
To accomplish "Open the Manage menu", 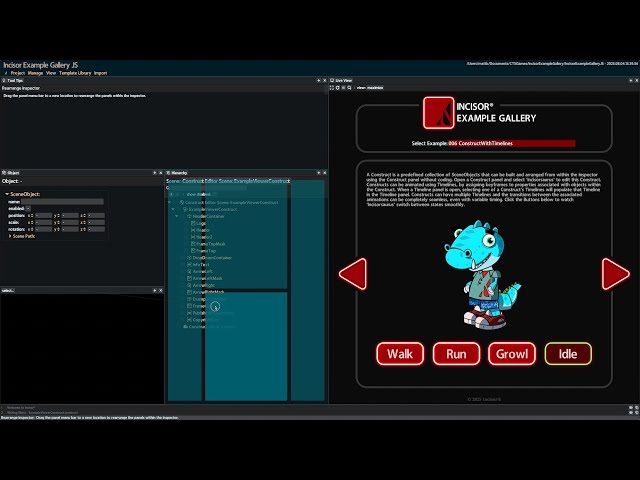I will pos(35,73).
